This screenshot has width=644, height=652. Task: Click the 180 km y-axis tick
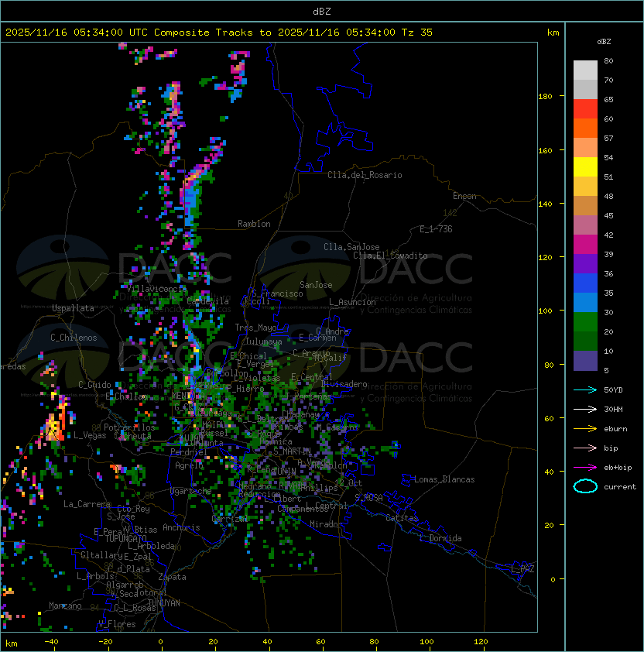[545, 97]
